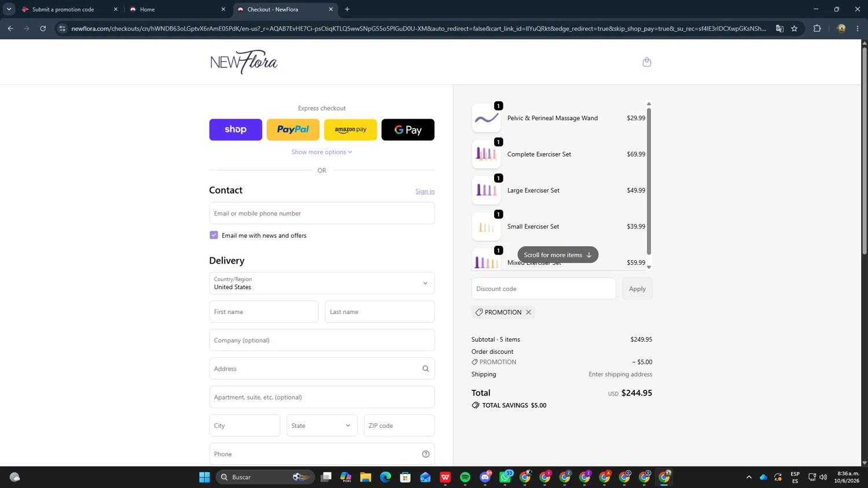The height and width of the screenshot is (488, 868).
Task: Click the Apartment, suite field
Action: 322,397
